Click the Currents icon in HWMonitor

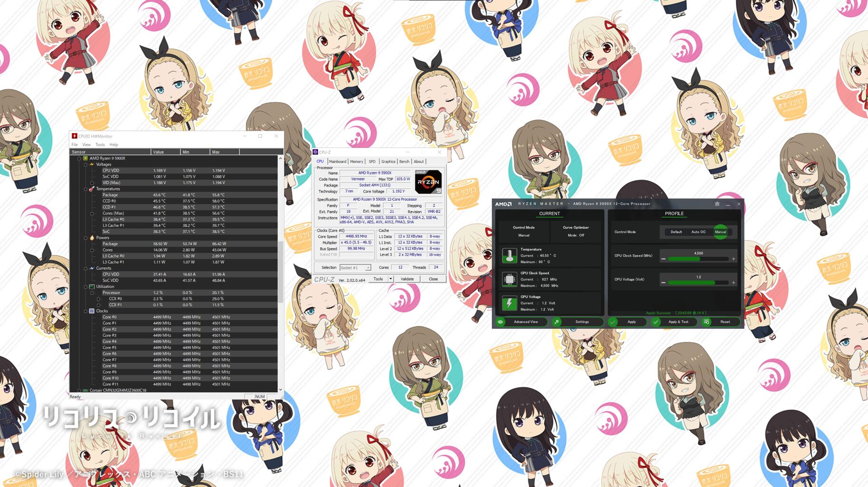coord(92,268)
